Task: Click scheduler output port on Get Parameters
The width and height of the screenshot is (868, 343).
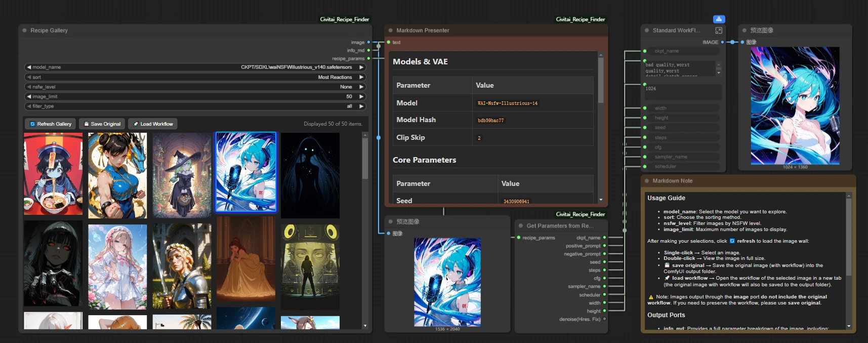Action: (604, 295)
